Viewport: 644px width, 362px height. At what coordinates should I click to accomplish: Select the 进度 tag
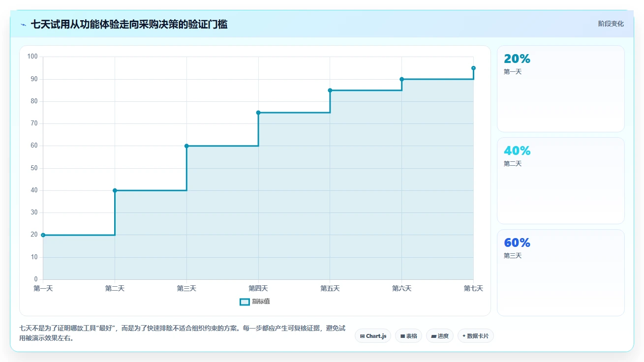(x=440, y=336)
